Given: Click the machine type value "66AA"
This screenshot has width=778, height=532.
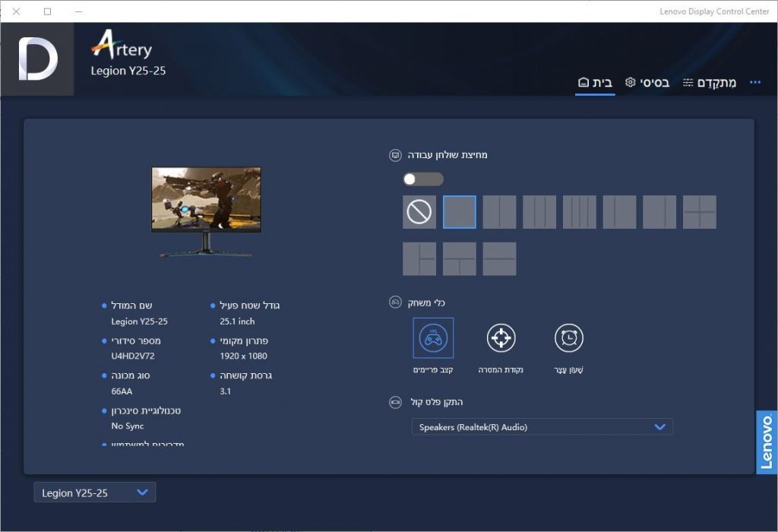Looking at the screenshot, I should pos(122,391).
